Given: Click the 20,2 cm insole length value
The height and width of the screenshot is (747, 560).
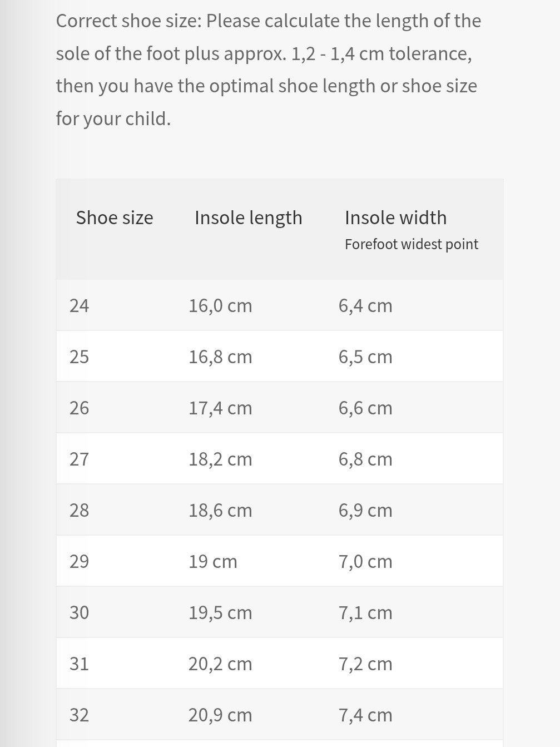Looking at the screenshot, I should pos(220,664).
